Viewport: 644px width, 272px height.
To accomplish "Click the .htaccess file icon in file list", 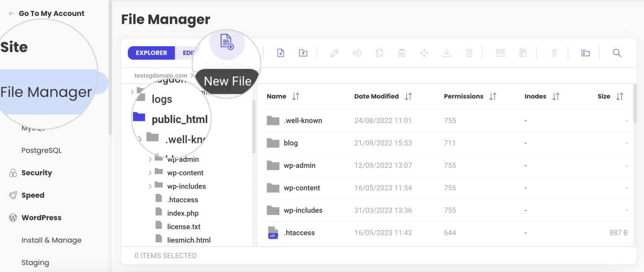I will [x=273, y=233].
